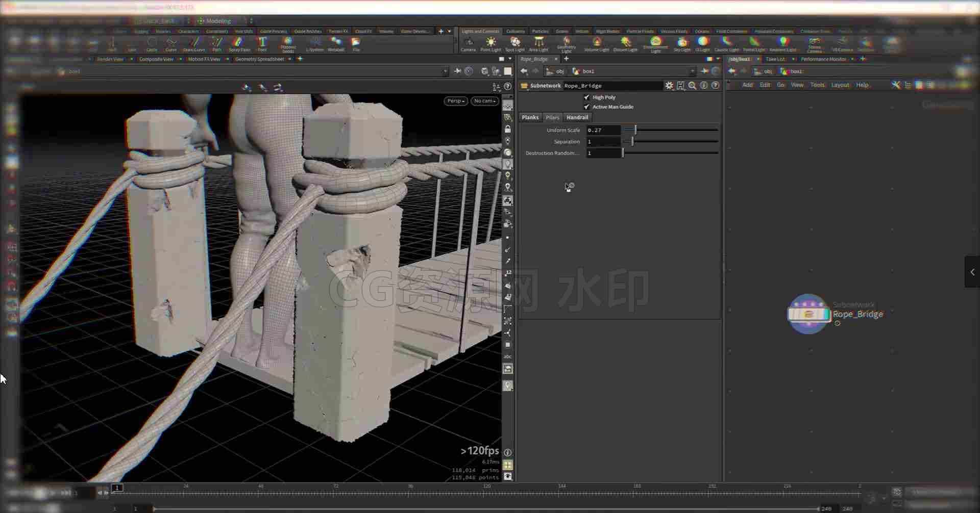
Task: Open the Layout menu in network editor
Action: click(840, 85)
